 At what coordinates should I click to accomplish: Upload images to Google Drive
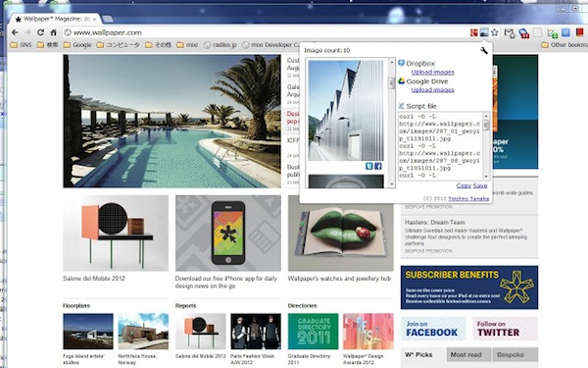(432, 89)
